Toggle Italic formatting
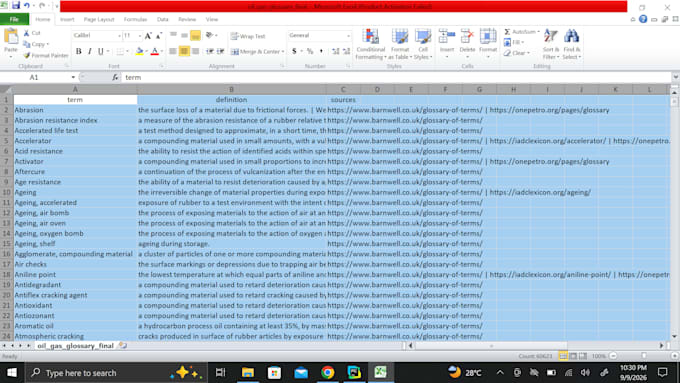Viewport: 680px width, 383px height. coord(90,52)
